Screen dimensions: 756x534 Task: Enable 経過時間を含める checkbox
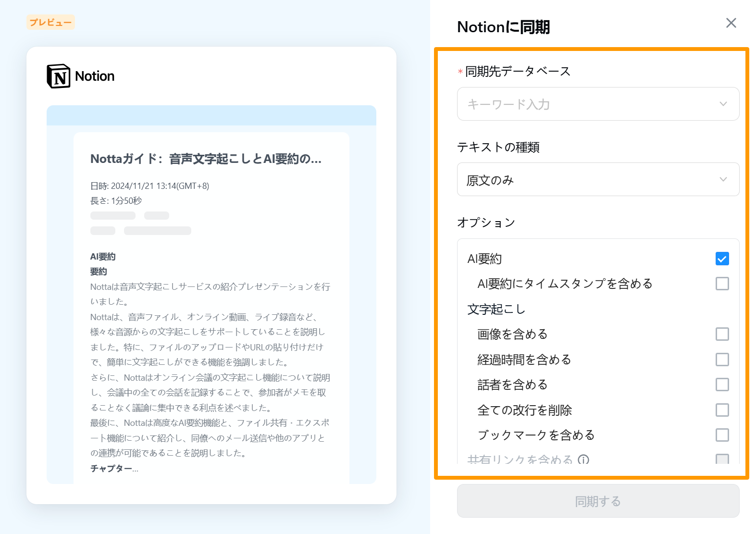(722, 360)
